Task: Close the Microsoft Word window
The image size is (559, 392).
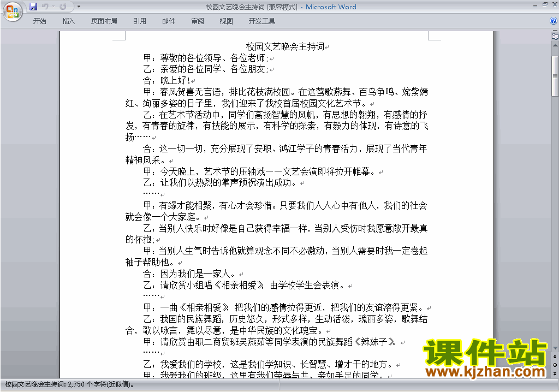Action: tap(555, 4)
